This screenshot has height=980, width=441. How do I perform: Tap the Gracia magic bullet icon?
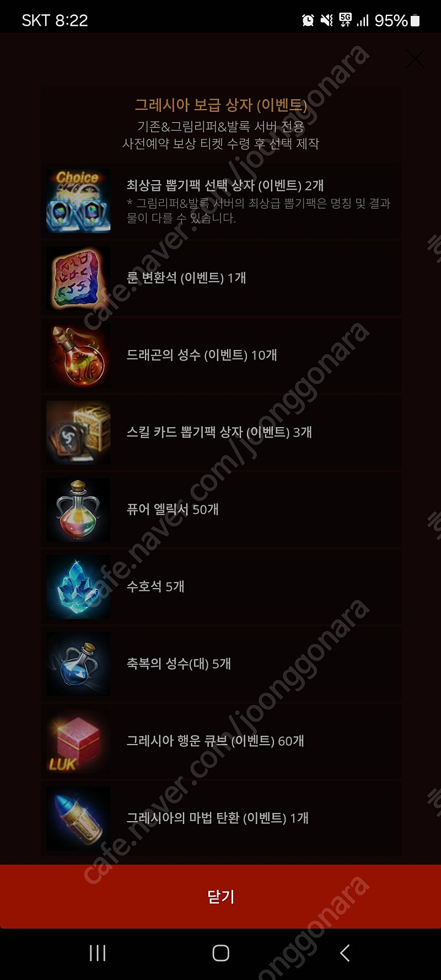(78, 818)
